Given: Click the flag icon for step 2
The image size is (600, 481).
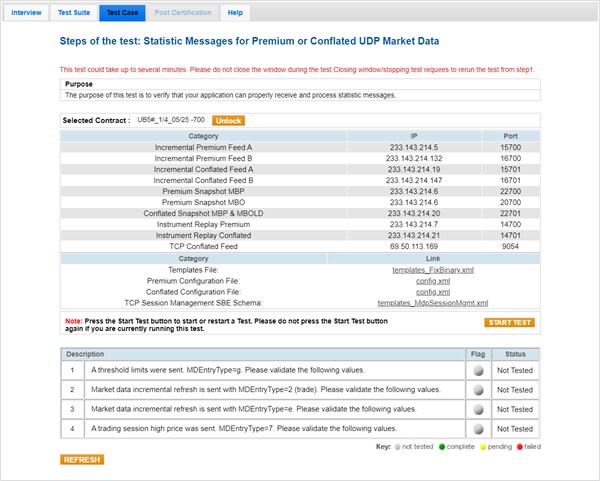Looking at the screenshot, I should pos(479,390).
